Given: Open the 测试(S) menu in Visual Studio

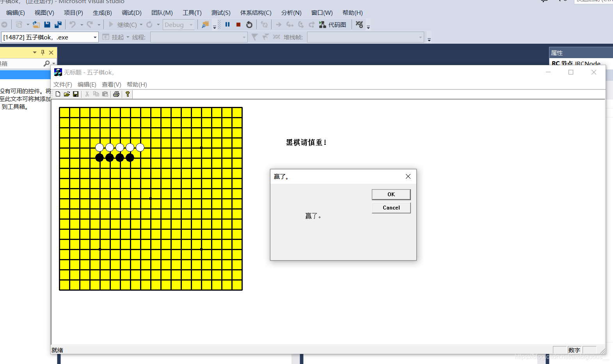Looking at the screenshot, I should [221, 13].
